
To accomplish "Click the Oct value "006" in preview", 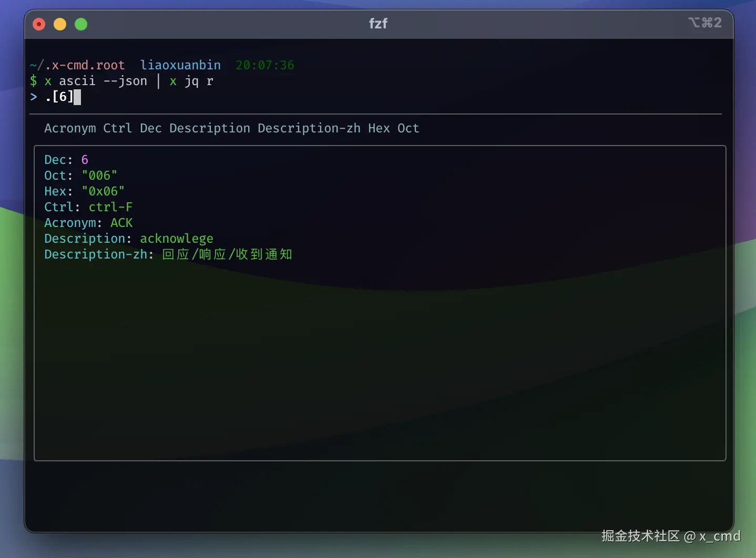I will [99, 175].
